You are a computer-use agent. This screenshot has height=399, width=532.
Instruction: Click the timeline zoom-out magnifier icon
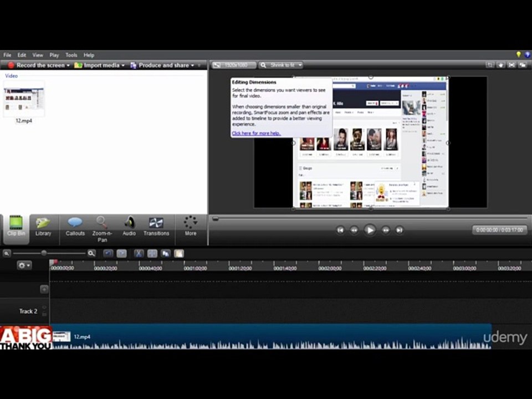pyautogui.click(x=7, y=253)
